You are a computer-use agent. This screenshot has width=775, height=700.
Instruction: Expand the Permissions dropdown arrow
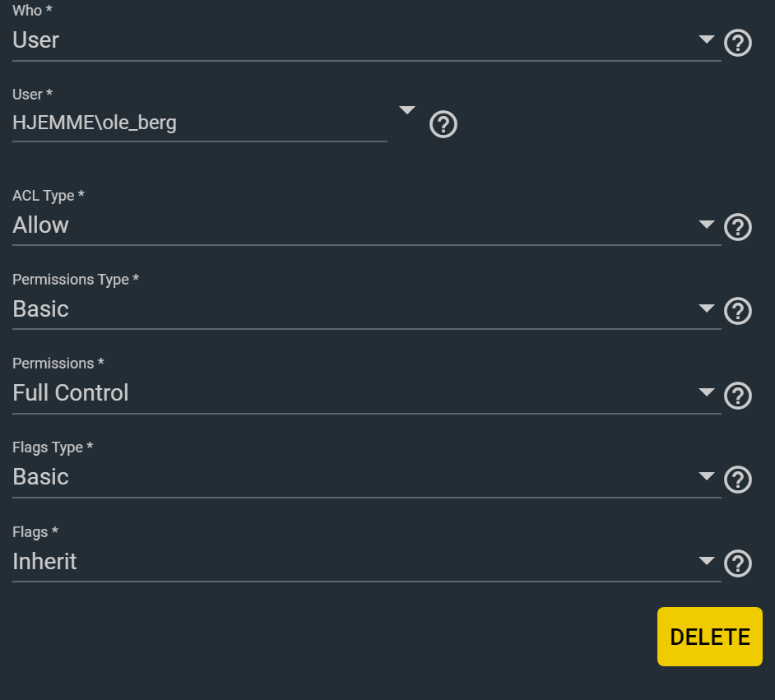tap(706, 392)
